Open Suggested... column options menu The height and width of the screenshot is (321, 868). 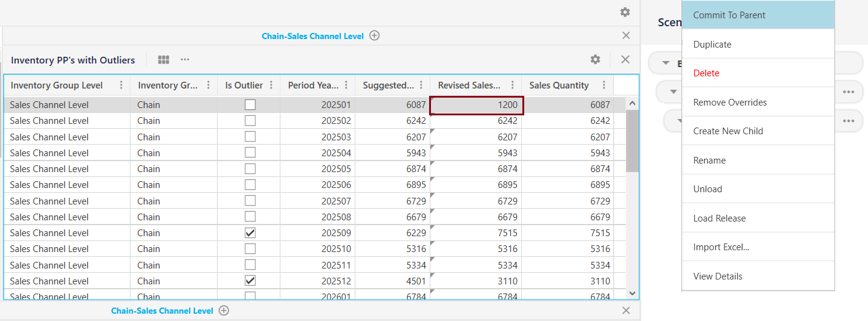click(421, 85)
